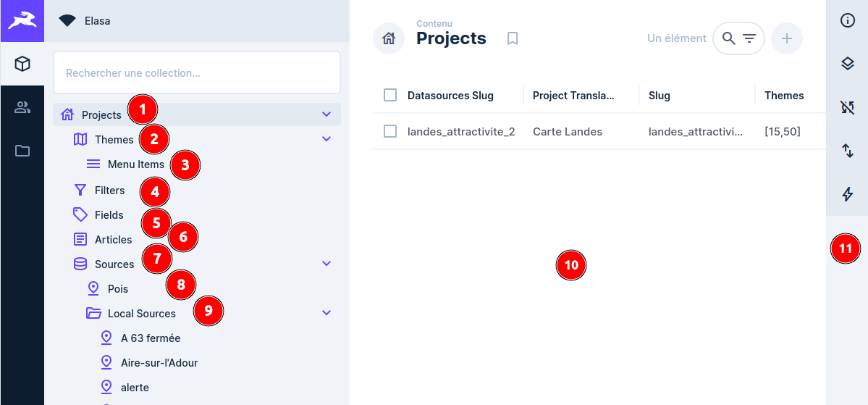The image size is (868, 405).
Task: Open the filter options icon
Action: [x=749, y=38]
